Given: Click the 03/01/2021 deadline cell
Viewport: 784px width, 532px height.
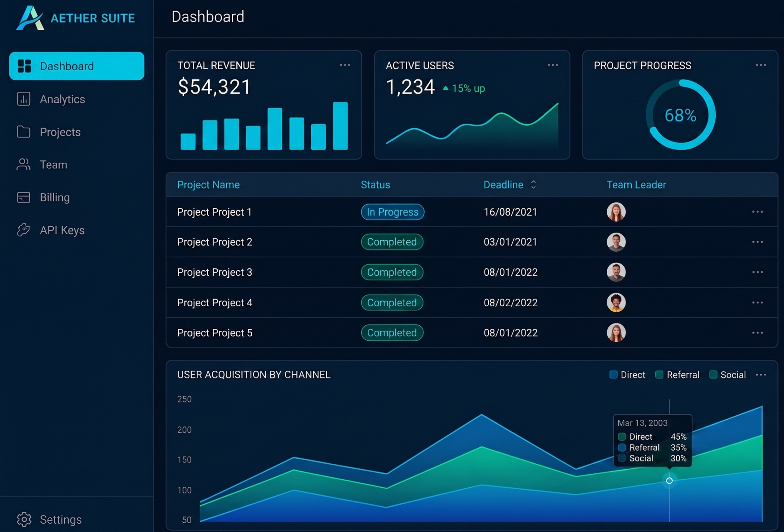Looking at the screenshot, I should (510, 242).
